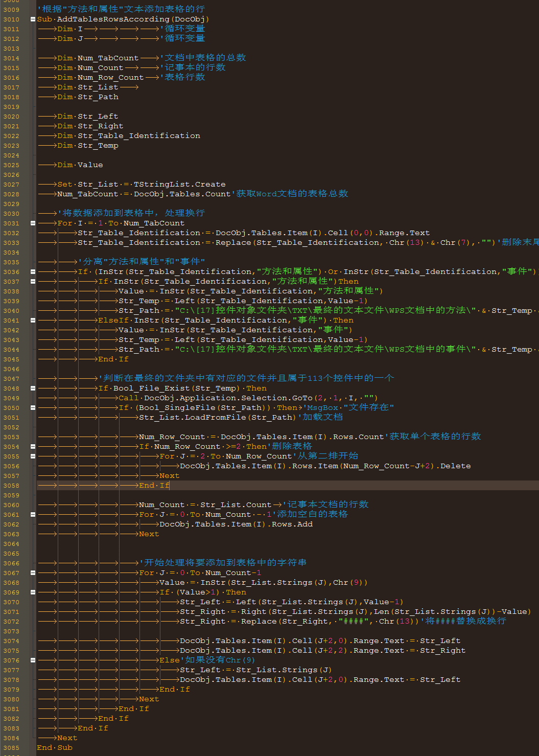Screen dimensions: 539x756
Task: Collapse the Else fold marker on line 3076
Action: click(33, 660)
